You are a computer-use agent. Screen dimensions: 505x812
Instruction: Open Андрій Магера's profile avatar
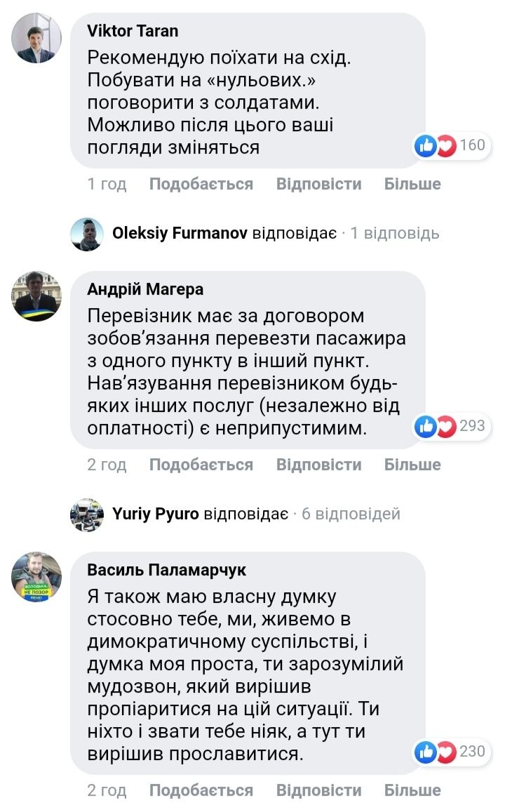coord(36,296)
